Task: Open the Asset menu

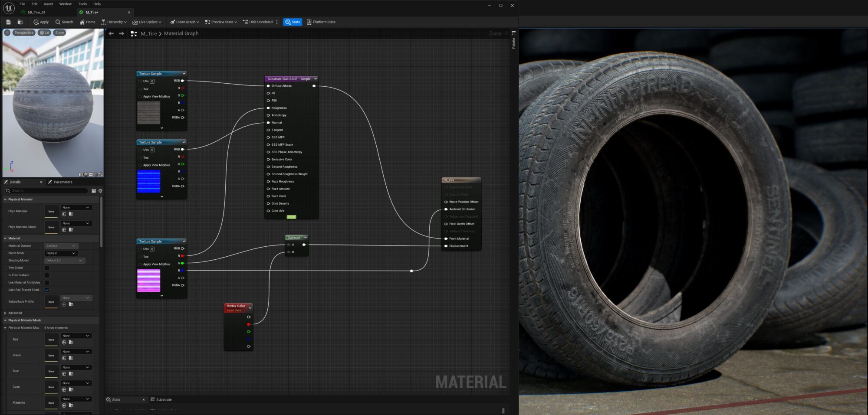Action: 48,4
